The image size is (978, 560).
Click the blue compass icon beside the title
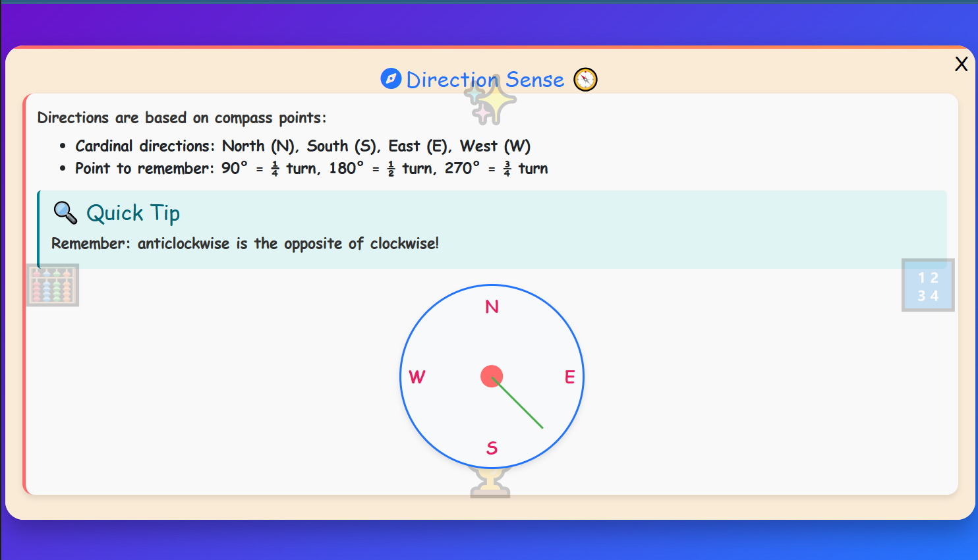(391, 79)
